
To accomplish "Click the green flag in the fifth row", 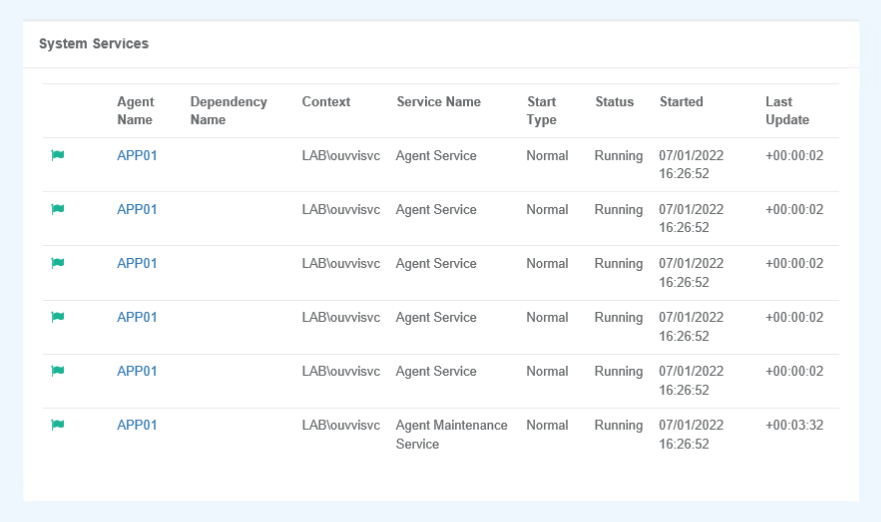I will [58, 371].
